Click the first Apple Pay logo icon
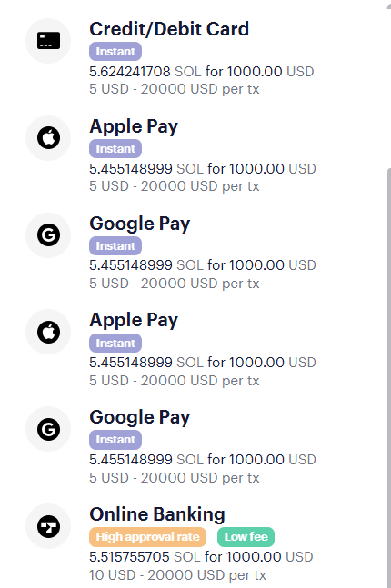391x588 pixels. [48, 137]
